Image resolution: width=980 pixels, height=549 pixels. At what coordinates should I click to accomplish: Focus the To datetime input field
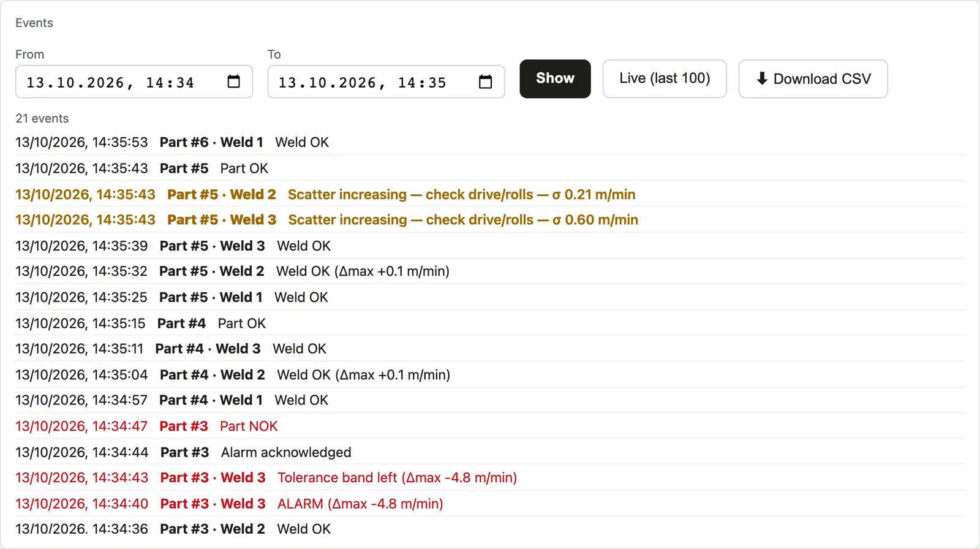pos(386,81)
